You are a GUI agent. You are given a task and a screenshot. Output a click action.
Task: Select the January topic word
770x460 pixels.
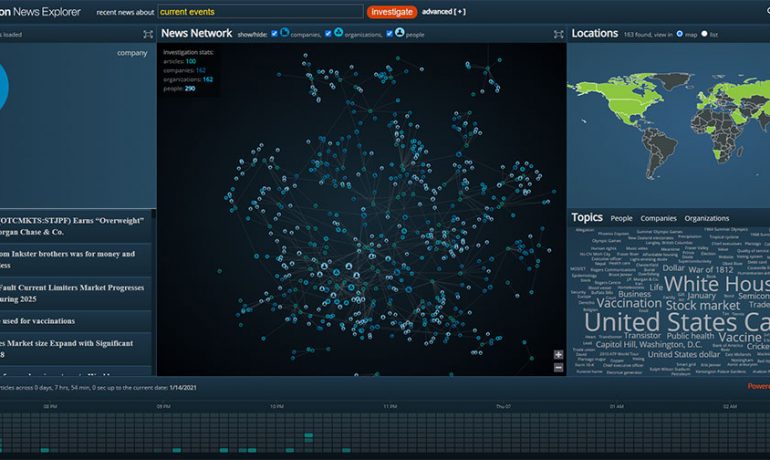tap(701, 296)
